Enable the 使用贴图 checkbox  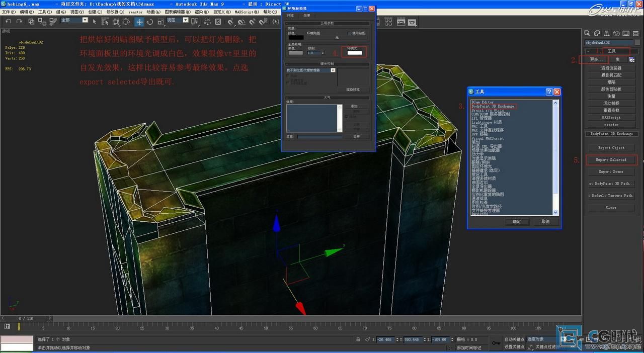[x=349, y=33]
